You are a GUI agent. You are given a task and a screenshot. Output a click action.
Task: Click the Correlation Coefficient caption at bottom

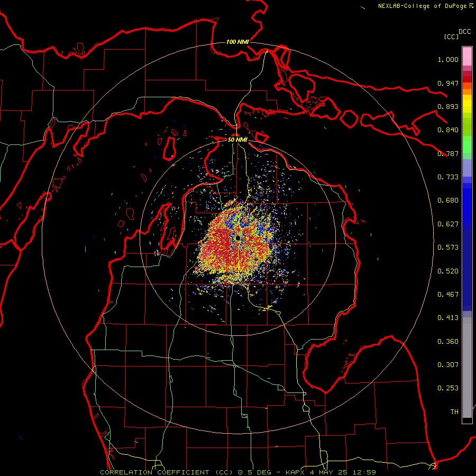click(x=238, y=472)
